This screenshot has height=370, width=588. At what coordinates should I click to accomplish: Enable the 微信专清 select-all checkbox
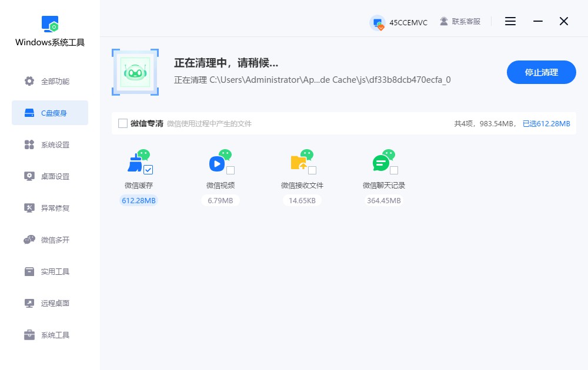coord(122,123)
